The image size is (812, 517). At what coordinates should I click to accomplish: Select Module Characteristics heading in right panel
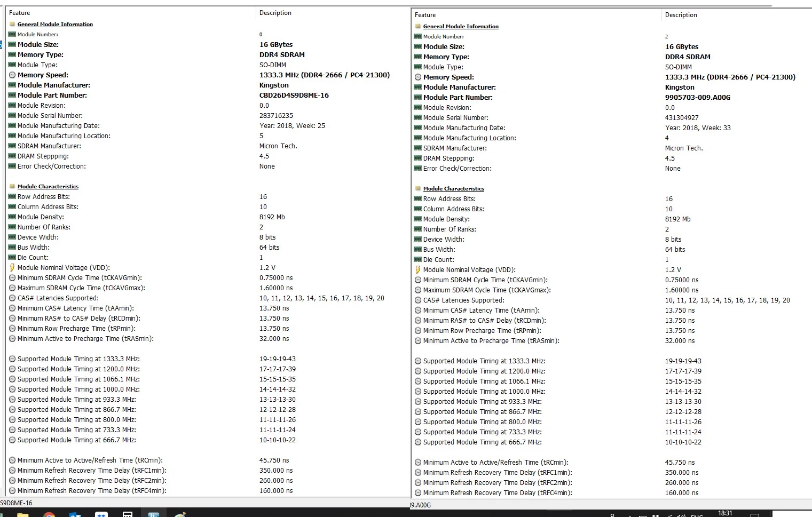point(454,188)
